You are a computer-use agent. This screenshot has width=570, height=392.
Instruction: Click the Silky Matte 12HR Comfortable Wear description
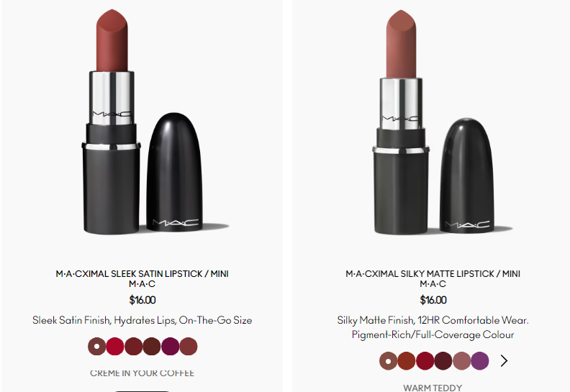(433, 327)
